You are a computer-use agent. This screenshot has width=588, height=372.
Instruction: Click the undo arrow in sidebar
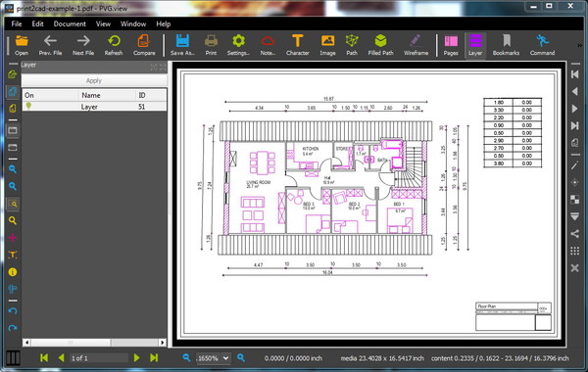point(13,311)
